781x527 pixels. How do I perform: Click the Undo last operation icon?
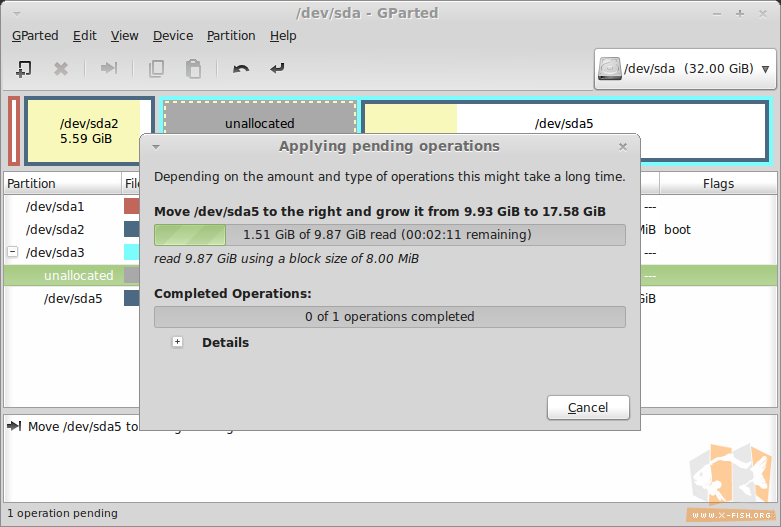tap(241, 68)
